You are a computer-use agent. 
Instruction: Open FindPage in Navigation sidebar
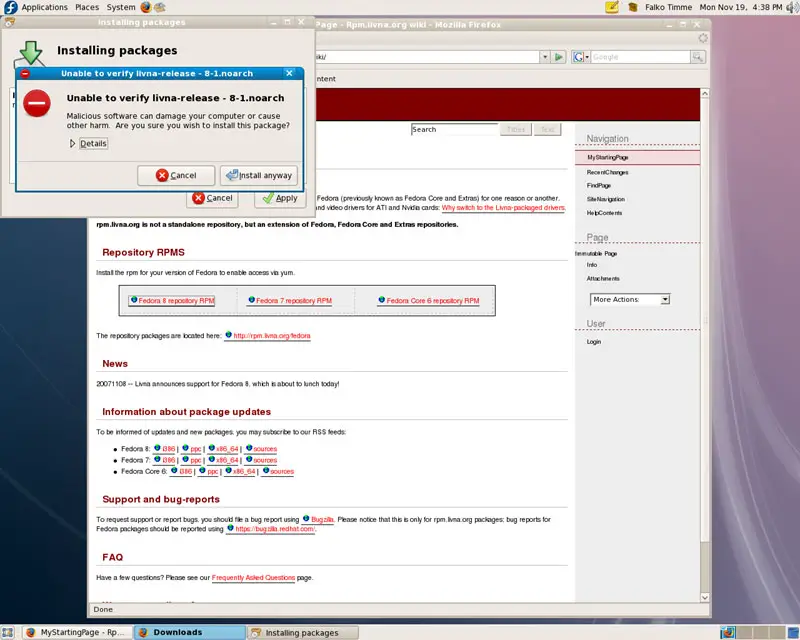tap(598, 186)
